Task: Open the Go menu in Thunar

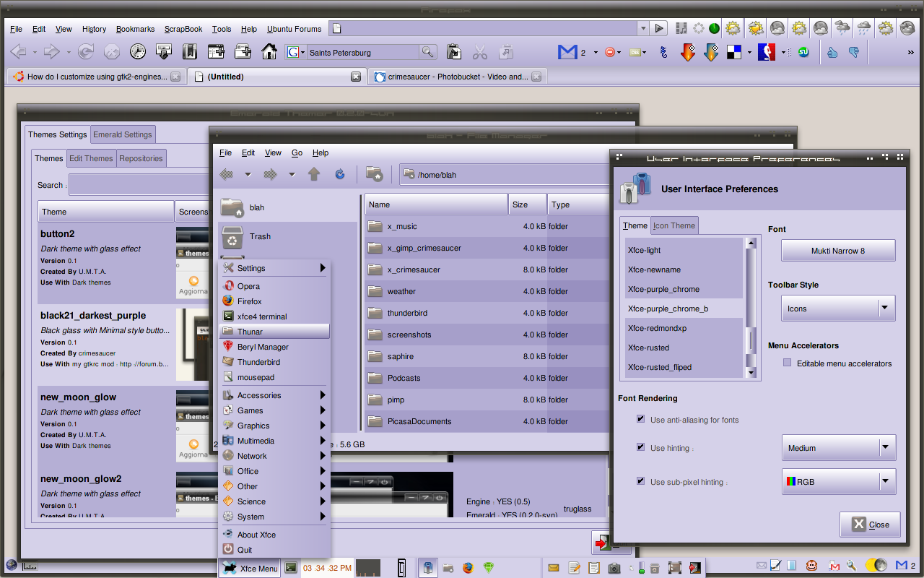Action: [x=297, y=152]
